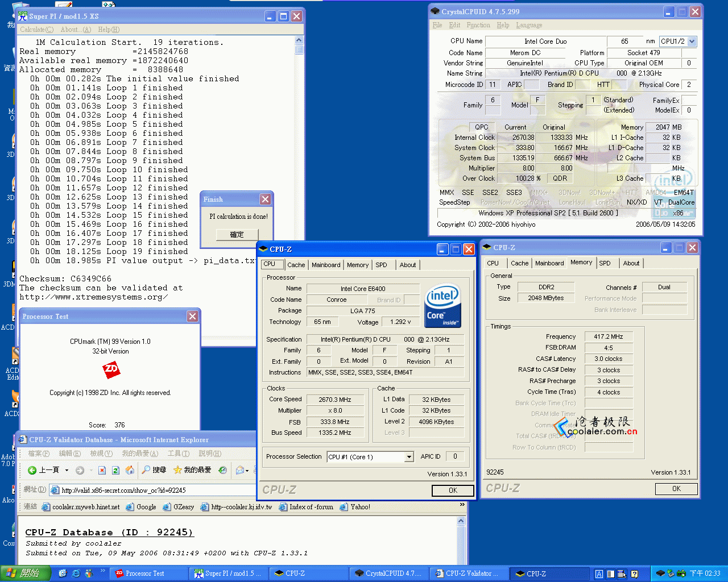The image size is (728, 582).
Task: Click Frequency value 417.2 MHz in Memory tab
Action: (x=609, y=336)
